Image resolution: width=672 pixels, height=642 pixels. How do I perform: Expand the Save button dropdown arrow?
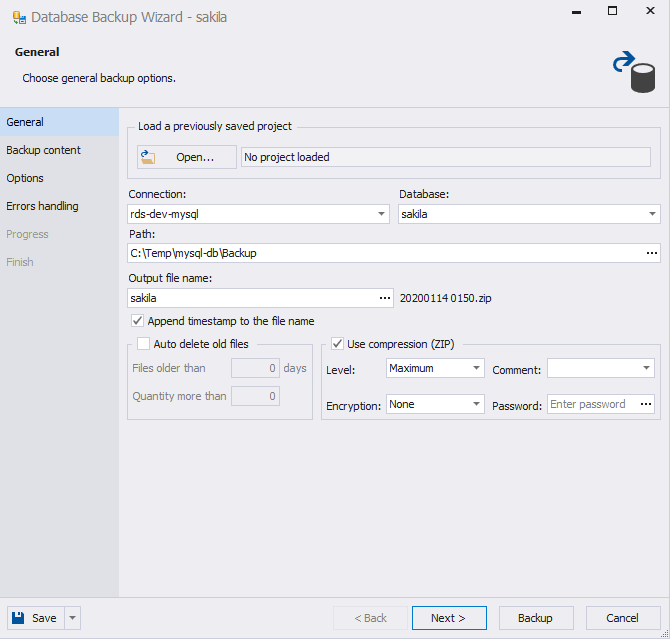click(72, 618)
